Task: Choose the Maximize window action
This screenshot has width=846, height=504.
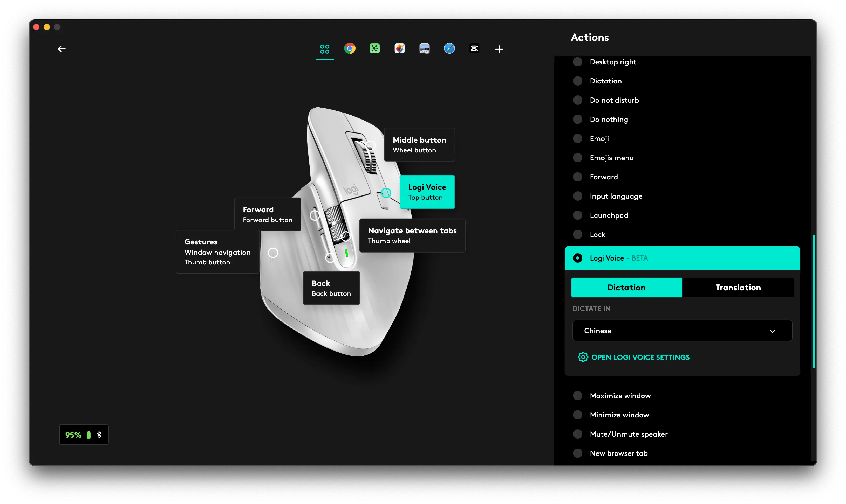Action: tap(612, 396)
